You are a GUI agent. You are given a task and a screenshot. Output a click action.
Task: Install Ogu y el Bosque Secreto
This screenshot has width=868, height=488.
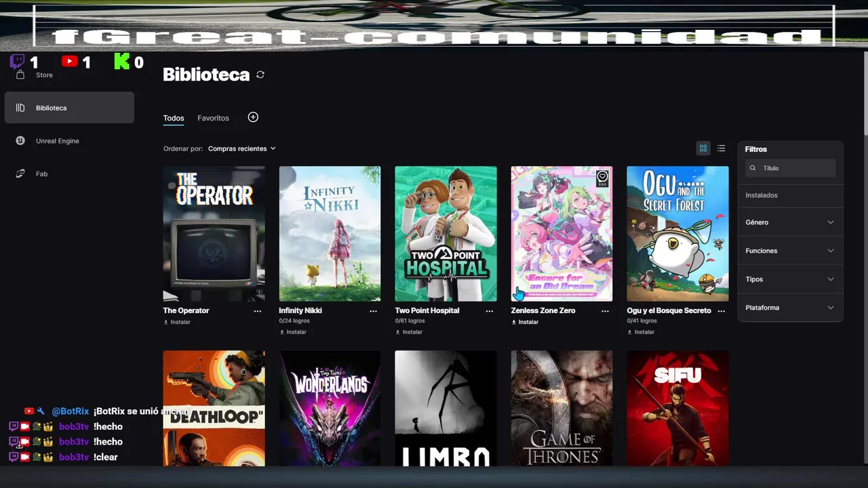coord(641,332)
